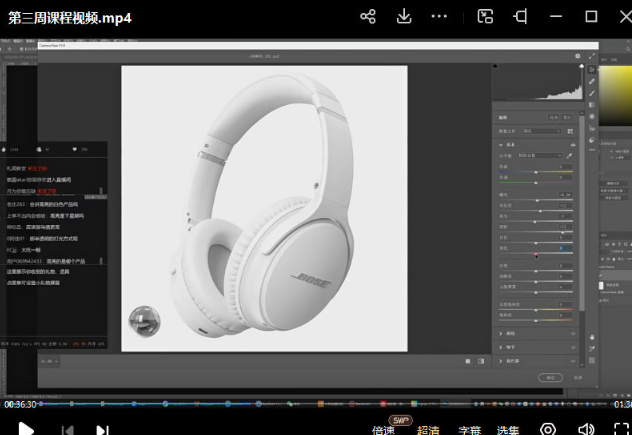Viewport: 632px width, 435px height.
Task: Download the video file
Action: click(404, 17)
